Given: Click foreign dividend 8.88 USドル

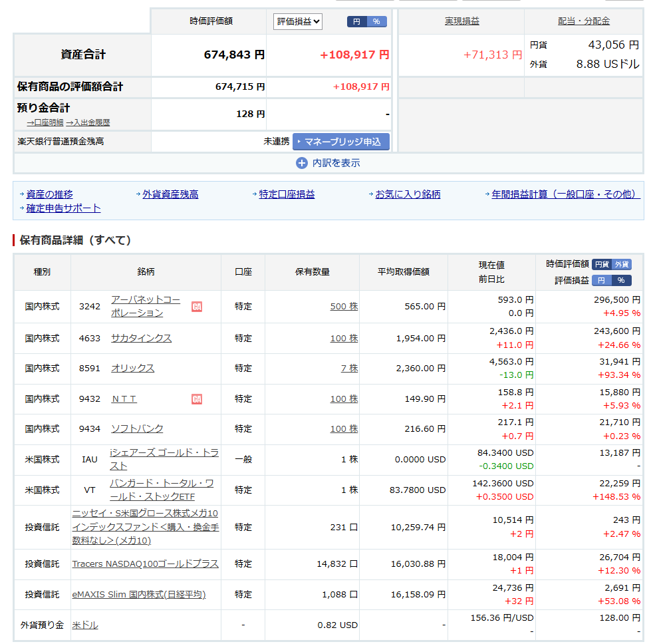Looking at the screenshot, I should [608, 64].
